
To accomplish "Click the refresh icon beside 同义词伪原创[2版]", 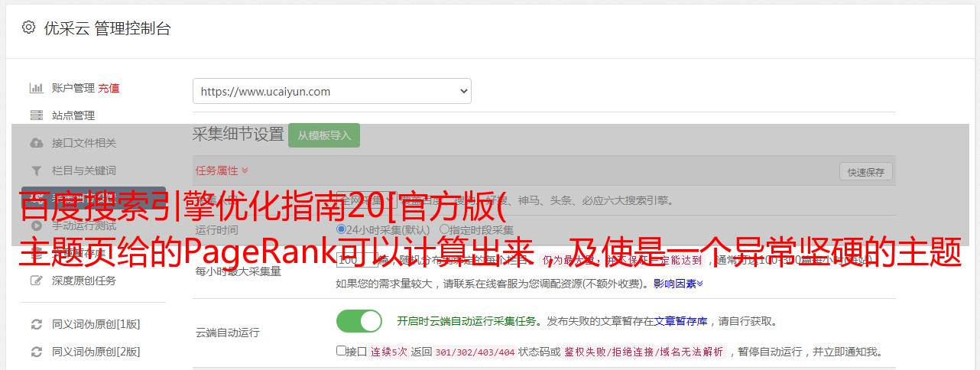I will 36,352.
